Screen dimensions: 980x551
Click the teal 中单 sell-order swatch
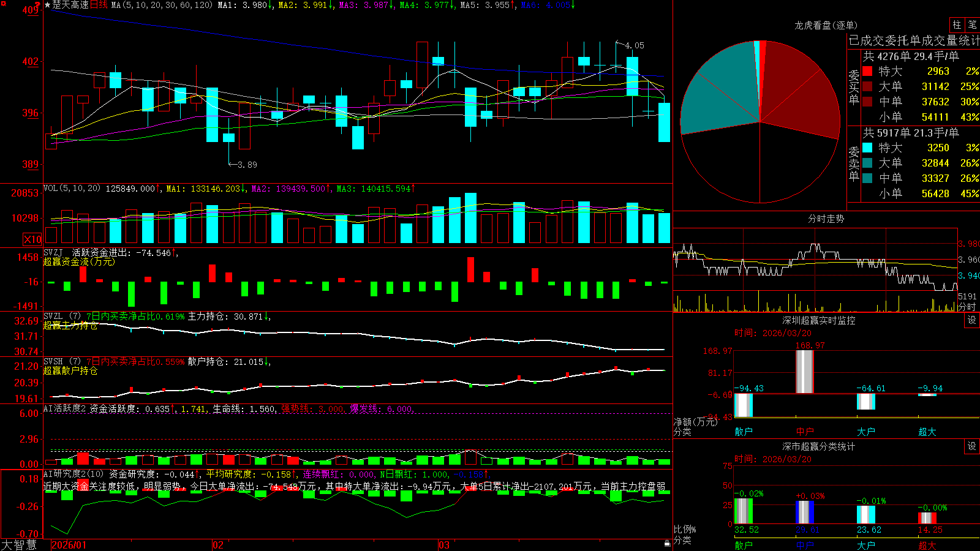[867, 178]
